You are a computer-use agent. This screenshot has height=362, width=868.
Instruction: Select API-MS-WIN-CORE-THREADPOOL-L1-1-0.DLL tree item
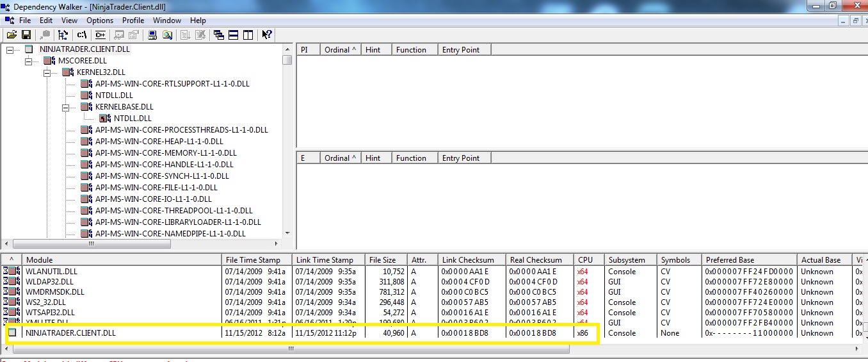(x=174, y=211)
